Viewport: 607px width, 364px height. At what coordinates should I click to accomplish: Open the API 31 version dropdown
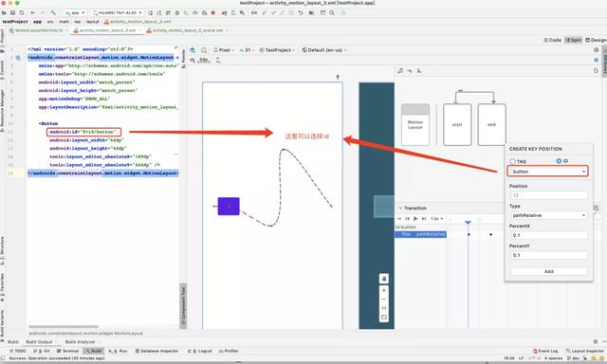pos(247,50)
